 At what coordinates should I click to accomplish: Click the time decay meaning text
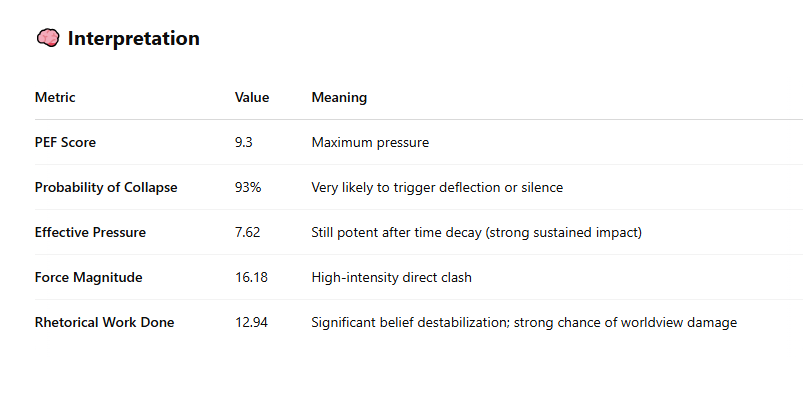(x=476, y=232)
